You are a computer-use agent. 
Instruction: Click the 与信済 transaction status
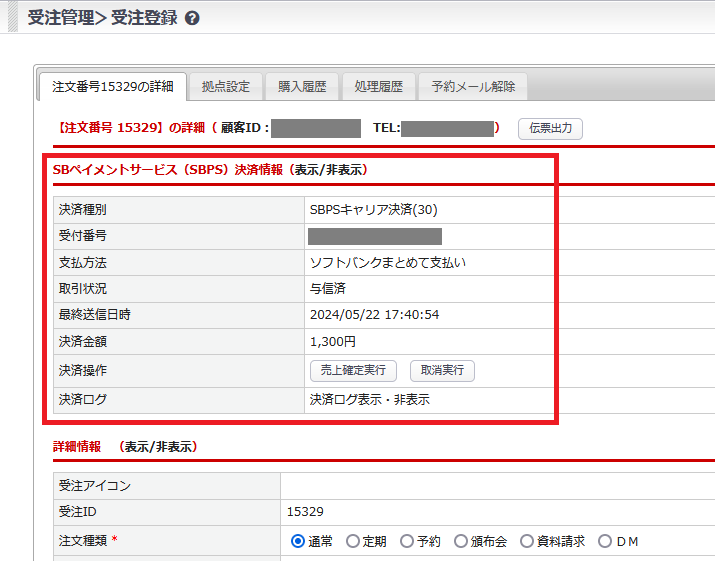[x=327, y=289]
